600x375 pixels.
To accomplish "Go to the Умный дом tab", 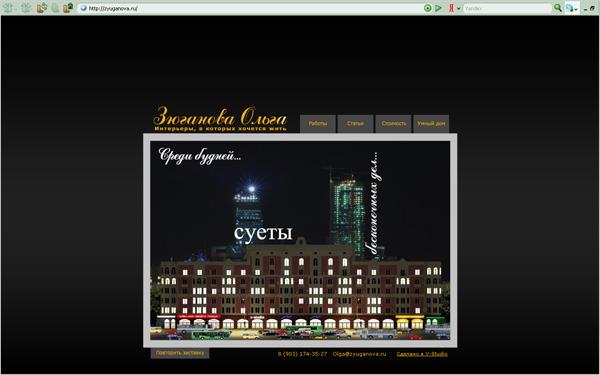I will [x=431, y=124].
